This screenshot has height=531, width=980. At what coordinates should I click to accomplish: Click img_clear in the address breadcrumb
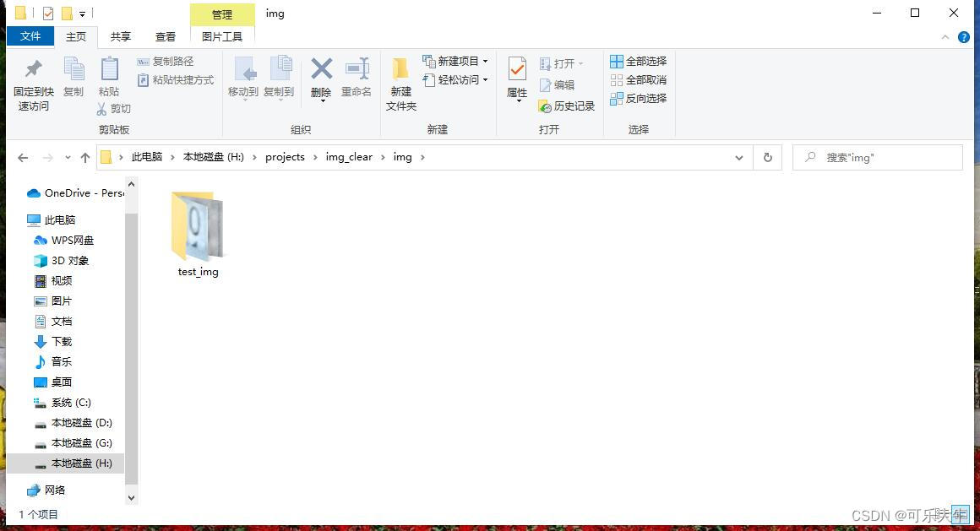click(x=349, y=157)
